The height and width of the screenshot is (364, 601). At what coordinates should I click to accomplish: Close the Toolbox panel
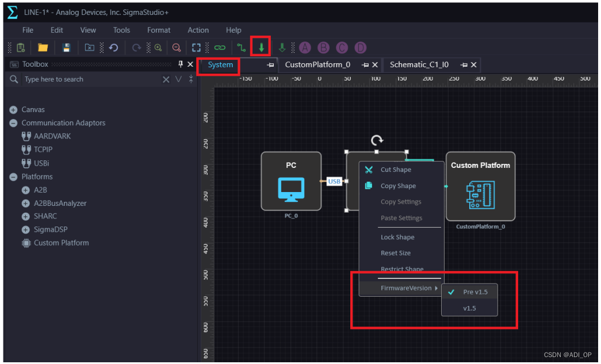[x=190, y=64]
